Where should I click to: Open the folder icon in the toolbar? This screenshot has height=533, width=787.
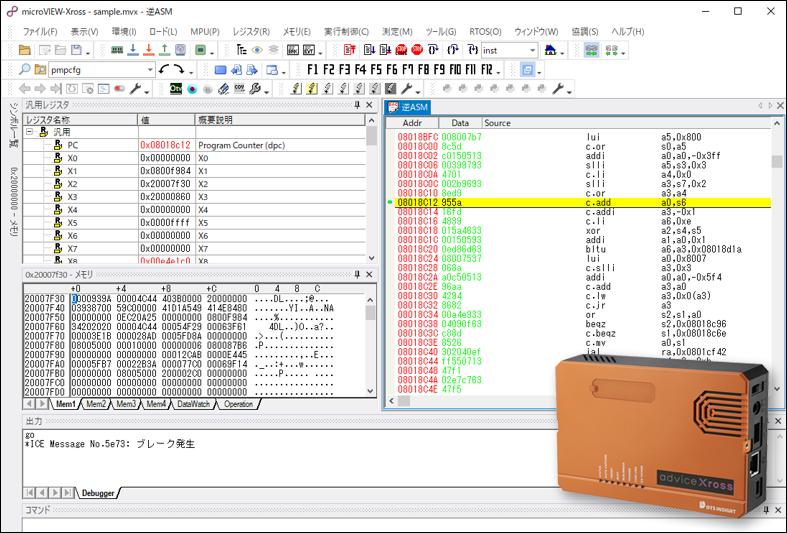[25, 50]
